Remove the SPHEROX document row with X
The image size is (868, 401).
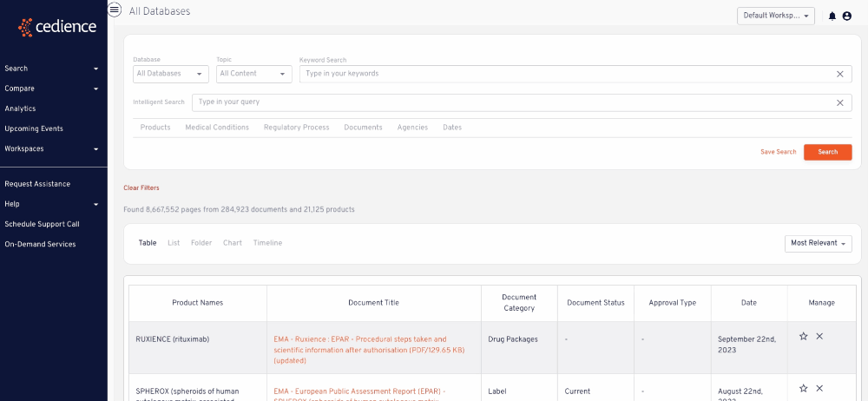click(820, 388)
